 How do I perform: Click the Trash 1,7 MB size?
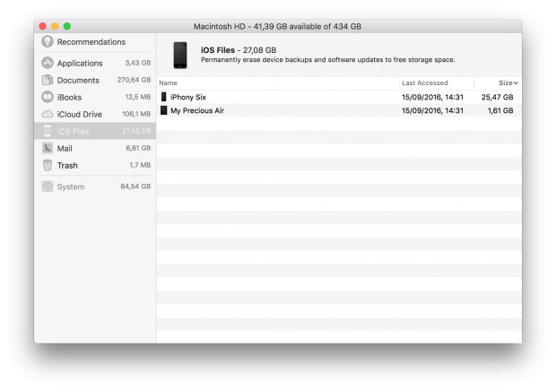(140, 165)
